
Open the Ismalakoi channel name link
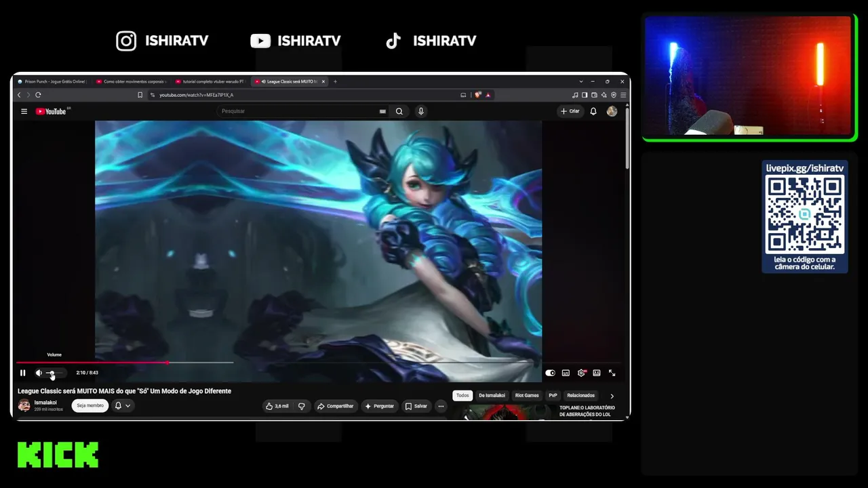click(45, 403)
